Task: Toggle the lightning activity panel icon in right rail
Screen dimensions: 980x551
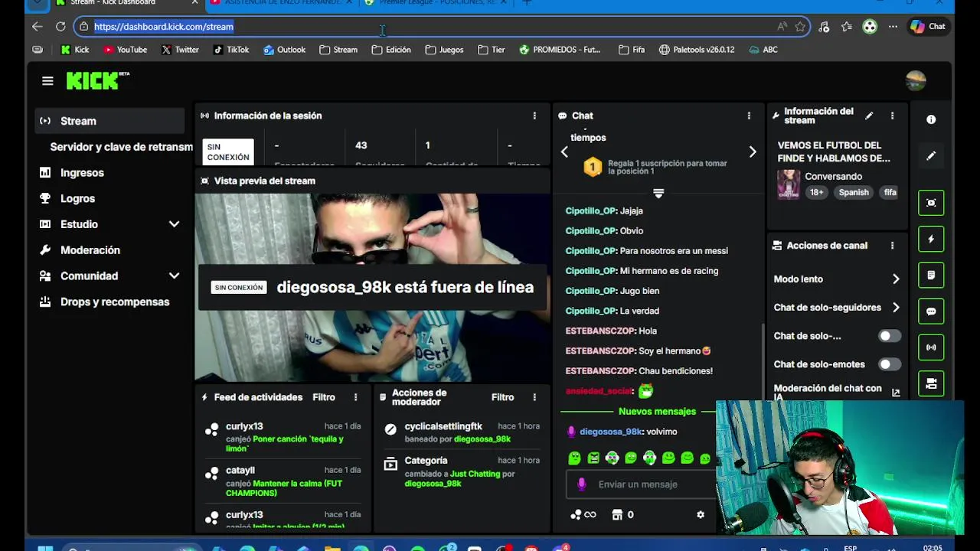Action: coord(931,239)
